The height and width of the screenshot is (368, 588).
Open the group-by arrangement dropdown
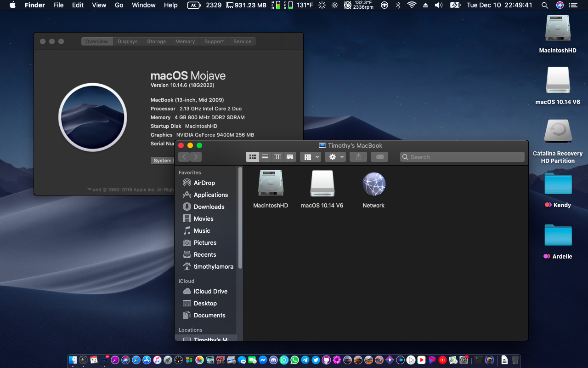pyautogui.click(x=310, y=157)
